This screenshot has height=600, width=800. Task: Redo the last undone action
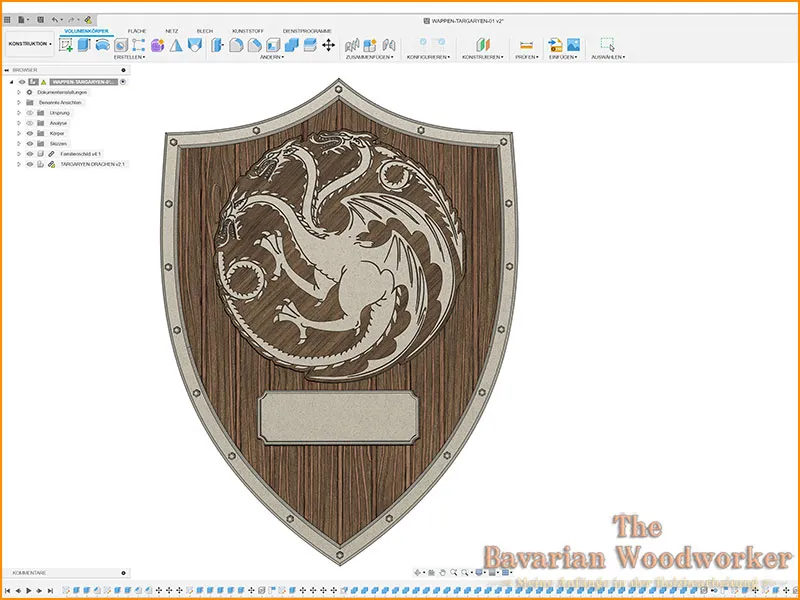[71, 20]
